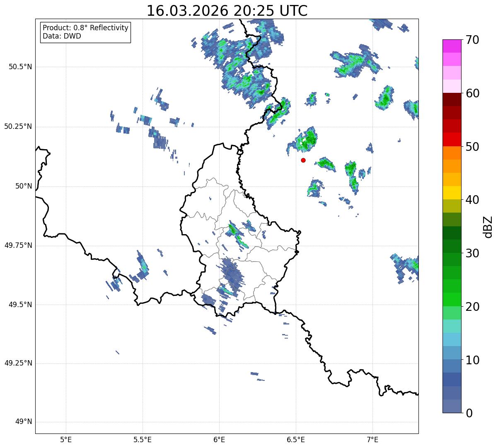The height and width of the screenshot is (448, 498).
Task: Click the "dBZ" colorbar axis label
Action: coord(488,226)
